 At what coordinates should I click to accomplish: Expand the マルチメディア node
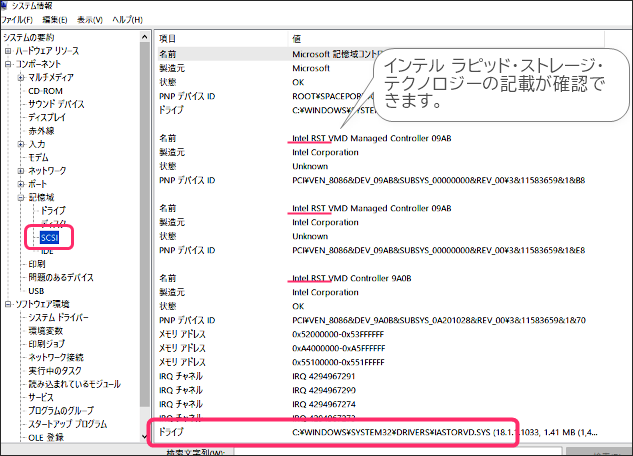click(x=21, y=77)
